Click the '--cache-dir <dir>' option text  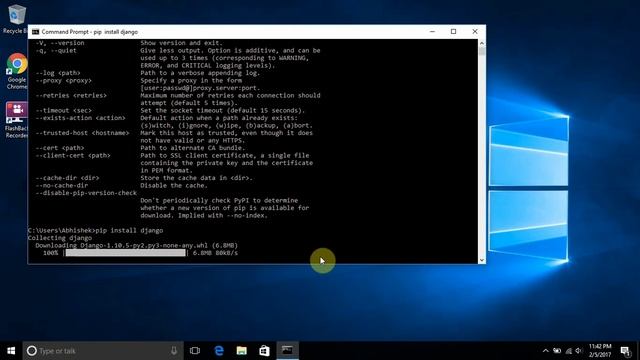point(67,178)
